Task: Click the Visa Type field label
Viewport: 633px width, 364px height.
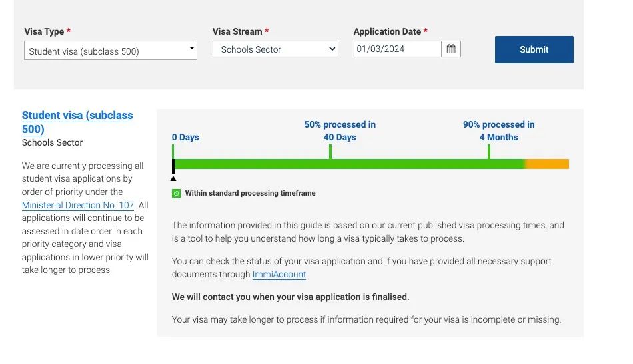Action: click(x=44, y=31)
